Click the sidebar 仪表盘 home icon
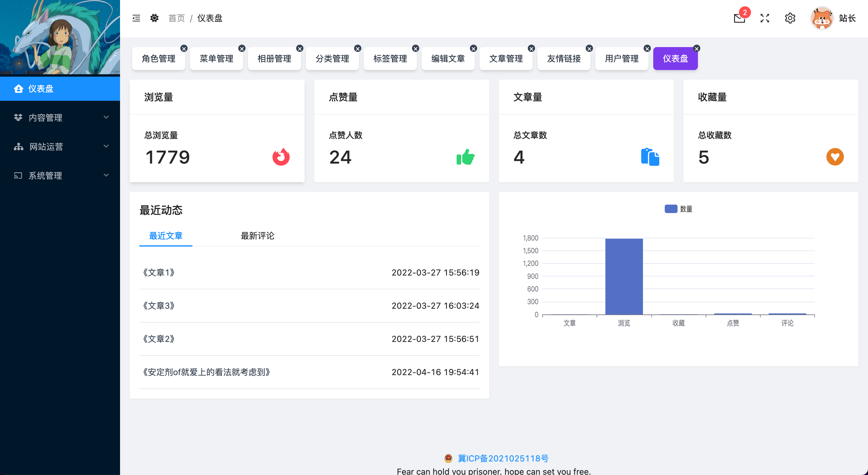 18,89
